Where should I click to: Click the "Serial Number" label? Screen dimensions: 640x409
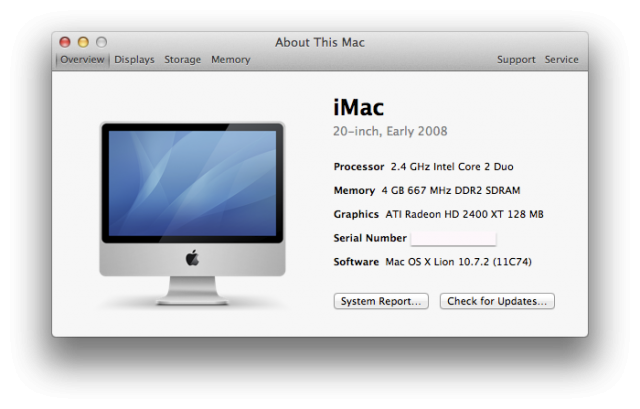click(370, 238)
